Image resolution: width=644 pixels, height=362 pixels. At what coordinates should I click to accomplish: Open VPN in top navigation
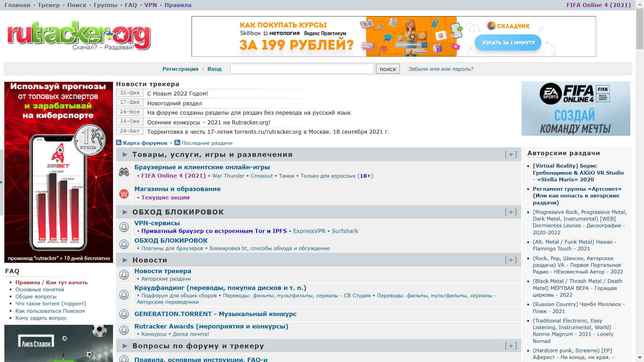(x=151, y=5)
